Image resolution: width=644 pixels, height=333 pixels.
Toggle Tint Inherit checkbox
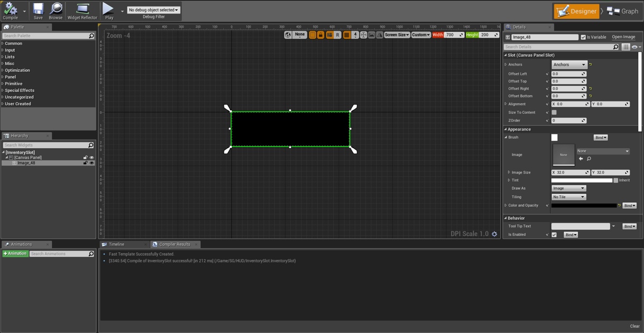point(616,180)
